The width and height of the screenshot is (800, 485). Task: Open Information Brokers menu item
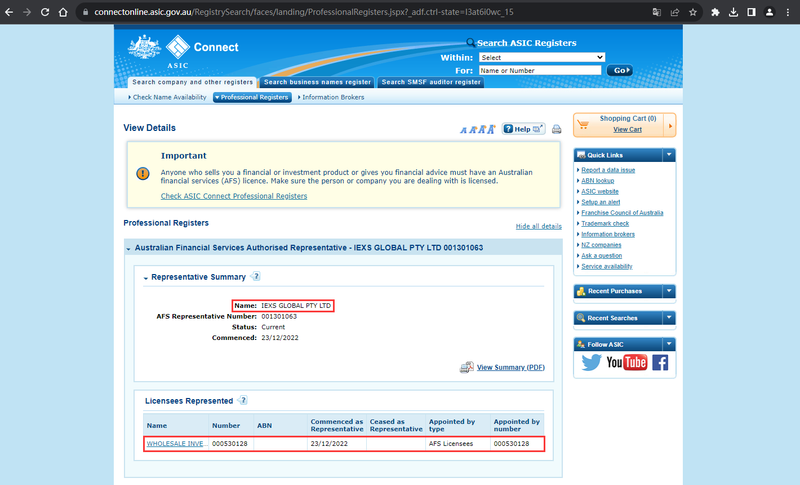point(331,97)
